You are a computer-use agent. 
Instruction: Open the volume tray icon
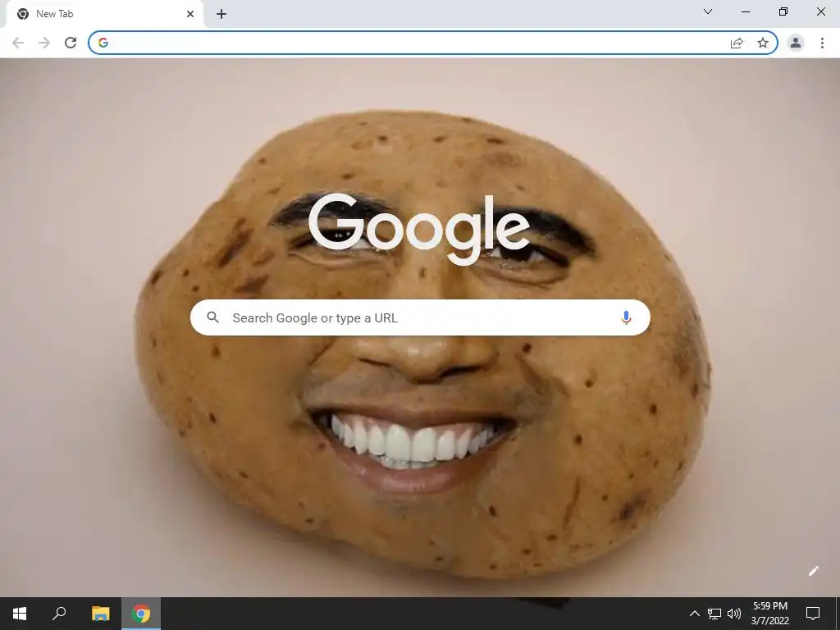(x=733, y=614)
